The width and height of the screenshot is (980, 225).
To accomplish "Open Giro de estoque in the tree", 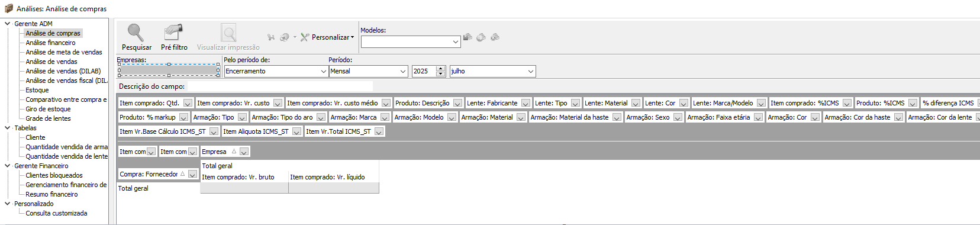I will (48, 109).
